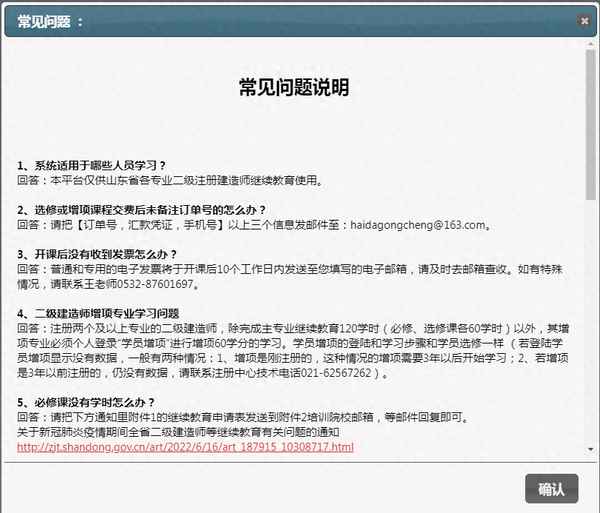Screen dimensions: 600x513
Task: Click answer line starting 普通和专用的电子发票
Action: click(290, 269)
